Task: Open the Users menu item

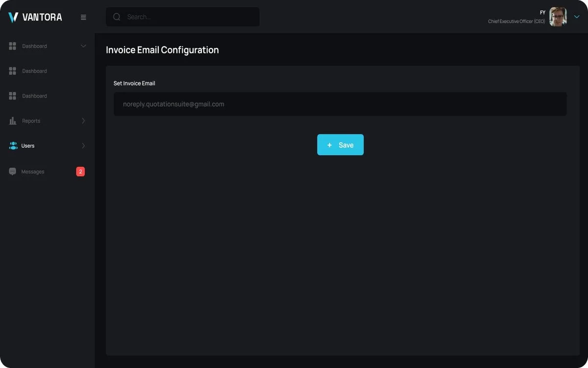Action: pyautogui.click(x=48, y=146)
